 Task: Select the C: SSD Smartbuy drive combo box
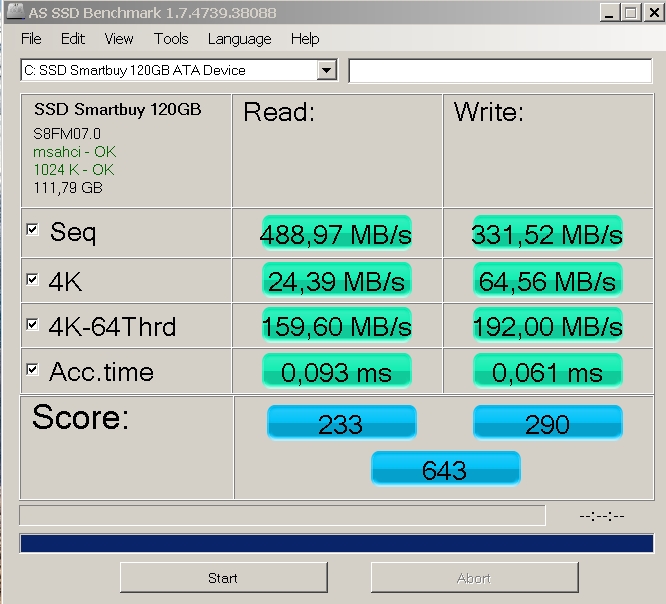pyautogui.click(x=179, y=70)
